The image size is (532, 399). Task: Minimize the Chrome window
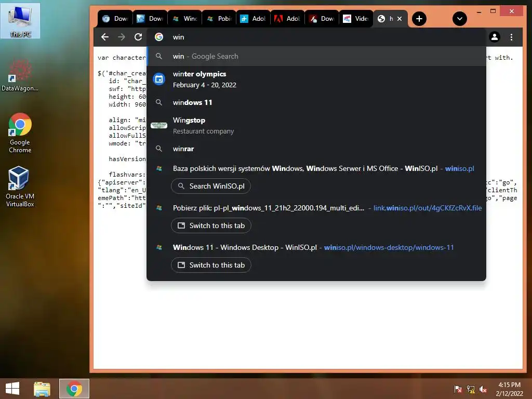479,11
